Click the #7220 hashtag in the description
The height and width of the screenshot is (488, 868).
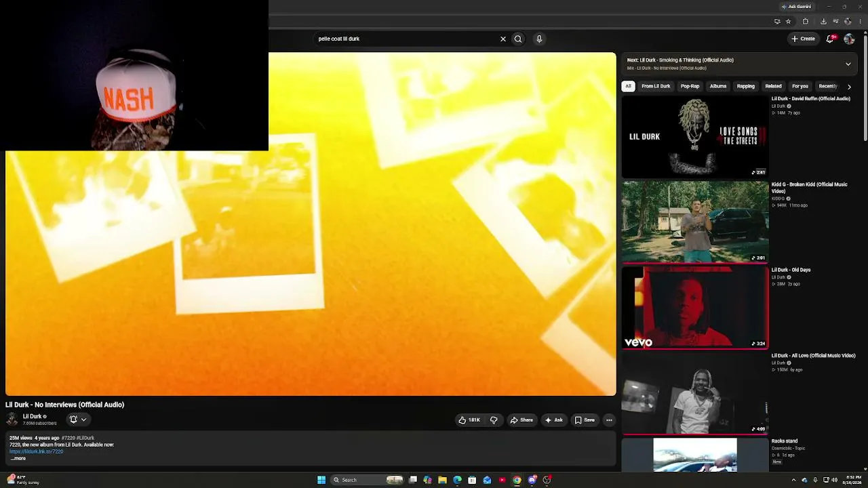[68, 438]
